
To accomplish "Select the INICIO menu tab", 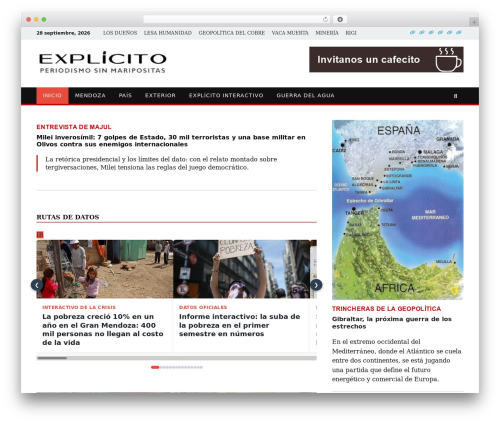I will (x=52, y=96).
